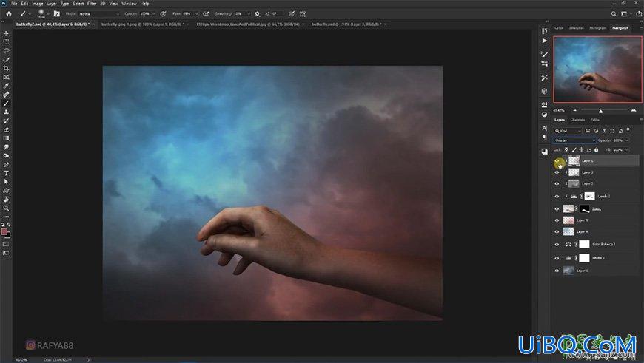The image size is (644, 363).
Task: Toggle visibility of third layer row
Action: [x=557, y=183]
